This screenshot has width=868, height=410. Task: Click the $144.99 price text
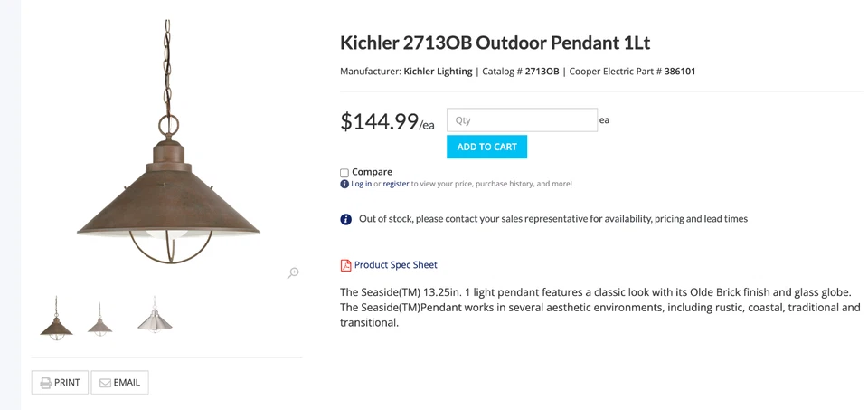(380, 121)
